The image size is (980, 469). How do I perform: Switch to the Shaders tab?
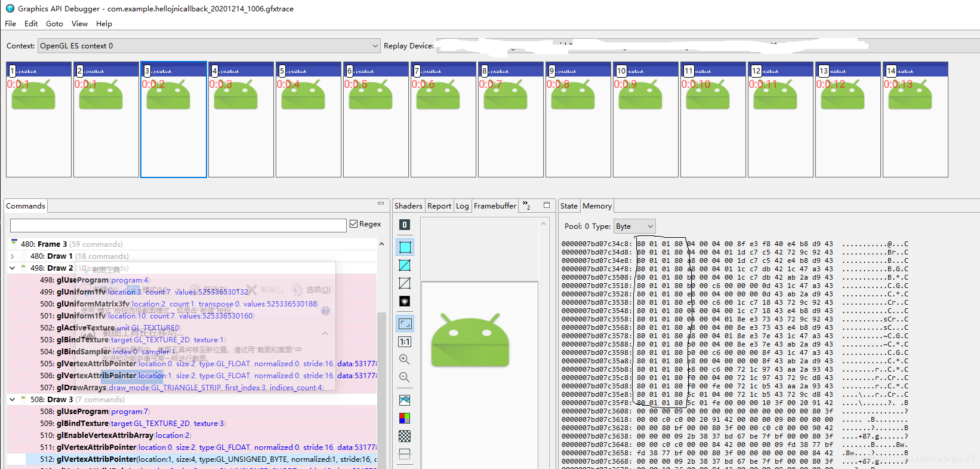tap(408, 206)
